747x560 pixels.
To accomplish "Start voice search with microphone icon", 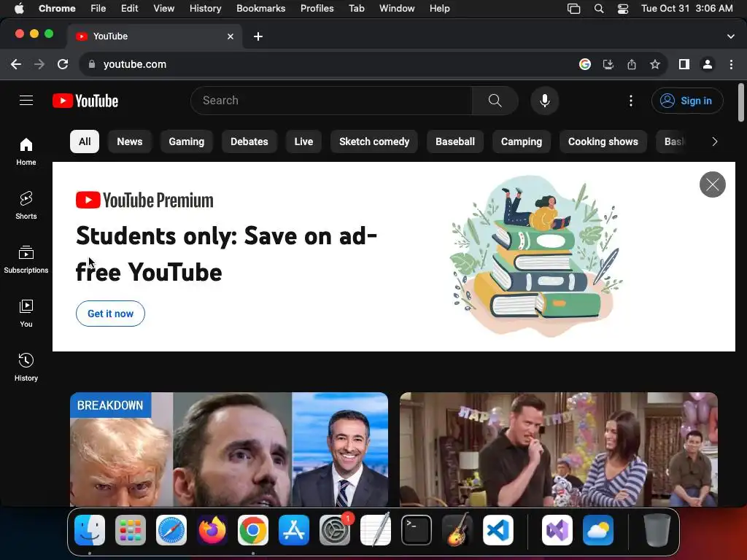I will tap(544, 101).
